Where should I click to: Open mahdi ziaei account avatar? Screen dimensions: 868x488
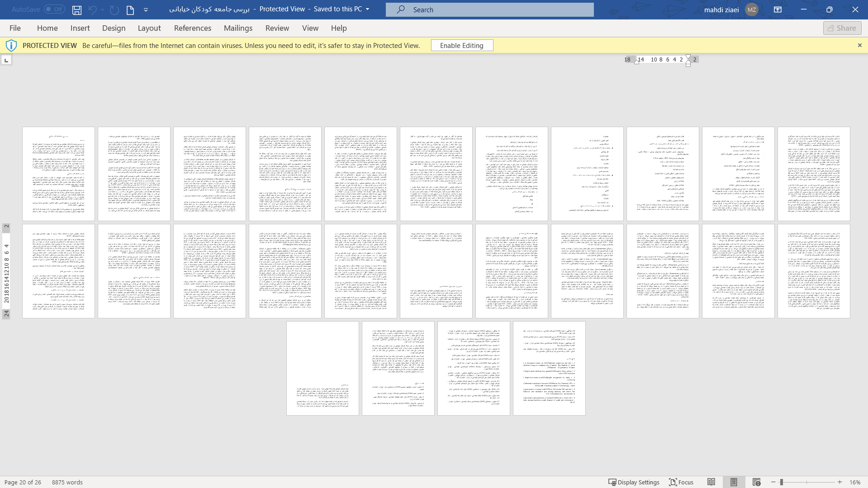[x=752, y=9]
